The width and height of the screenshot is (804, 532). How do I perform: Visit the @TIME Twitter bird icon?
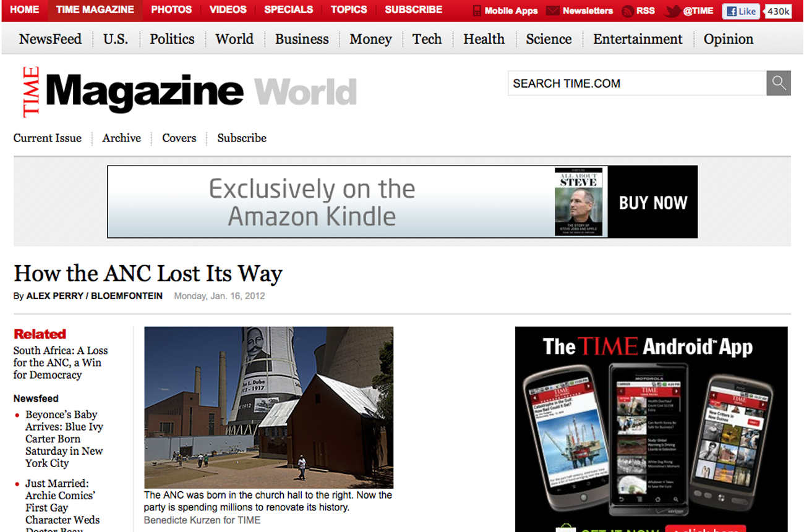click(x=673, y=11)
